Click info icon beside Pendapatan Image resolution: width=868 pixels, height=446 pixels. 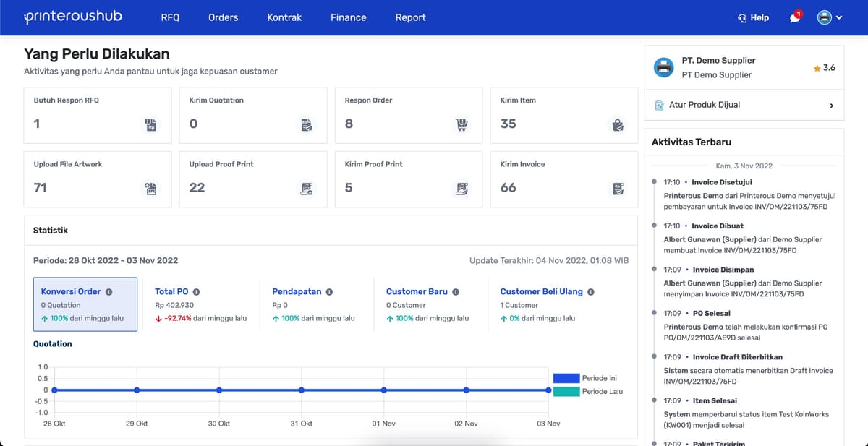[329, 292]
